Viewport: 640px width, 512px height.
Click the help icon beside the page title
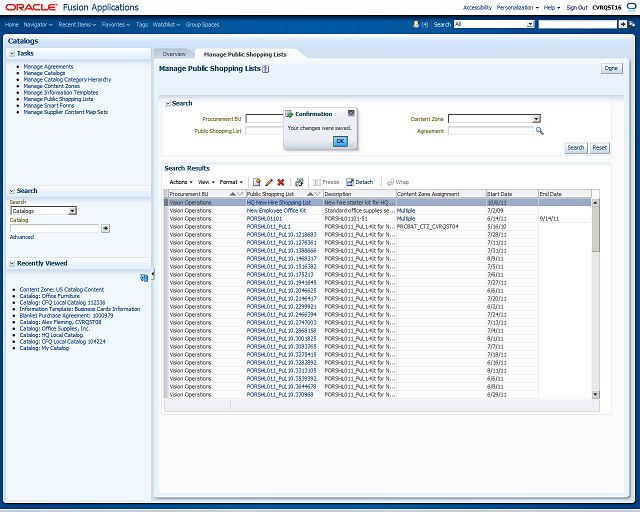(265, 69)
